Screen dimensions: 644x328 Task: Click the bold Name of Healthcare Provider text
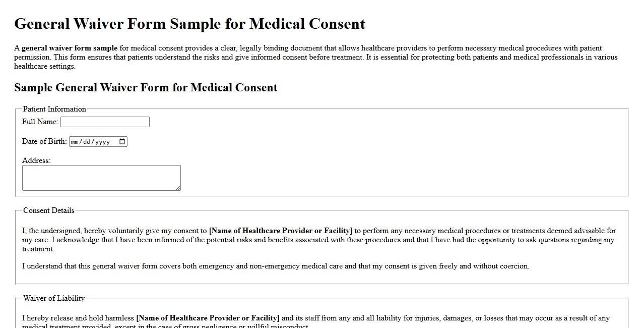coord(281,231)
